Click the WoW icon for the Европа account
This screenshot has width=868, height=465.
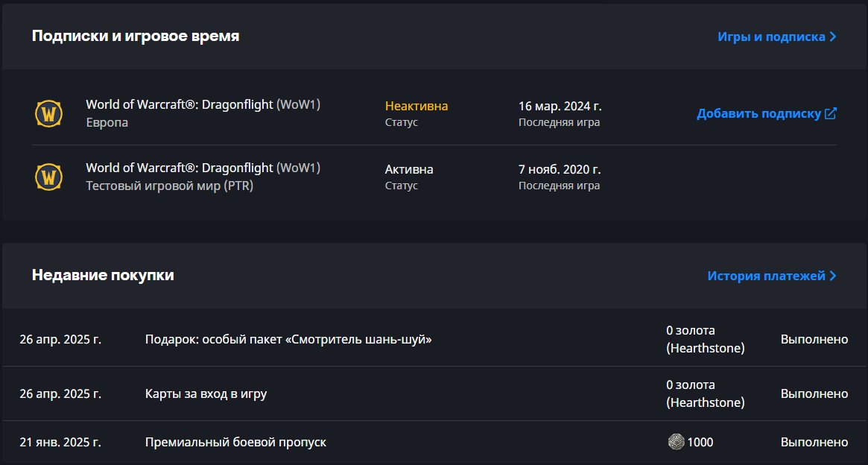tap(49, 113)
